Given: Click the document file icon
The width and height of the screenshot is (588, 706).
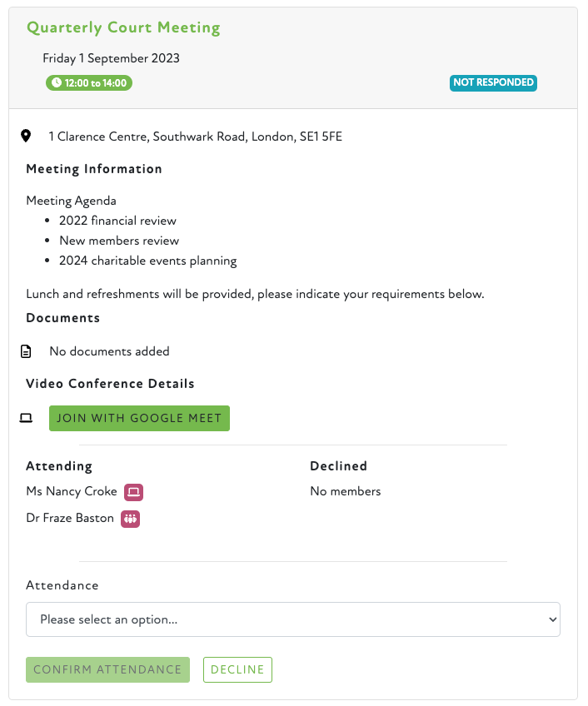Looking at the screenshot, I should click(x=26, y=351).
